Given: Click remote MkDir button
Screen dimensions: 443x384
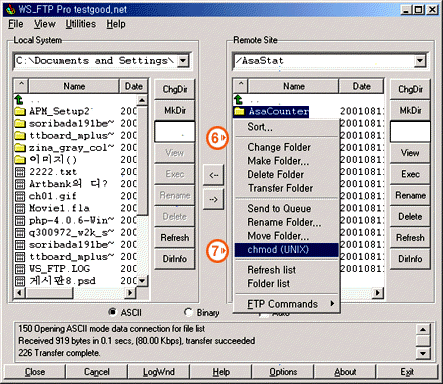Looking at the screenshot, I should [x=410, y=110].
